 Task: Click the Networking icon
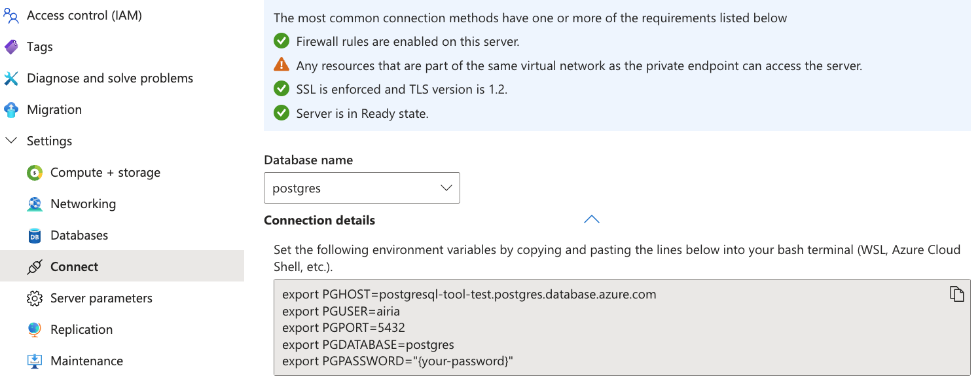[x=35, y=204]
